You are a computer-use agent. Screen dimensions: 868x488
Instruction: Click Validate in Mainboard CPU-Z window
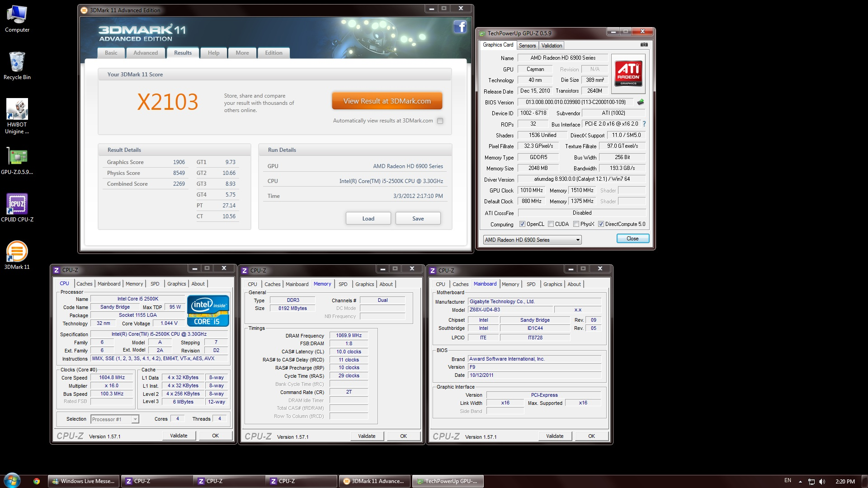pyautogui.click(x=555, y=436)
